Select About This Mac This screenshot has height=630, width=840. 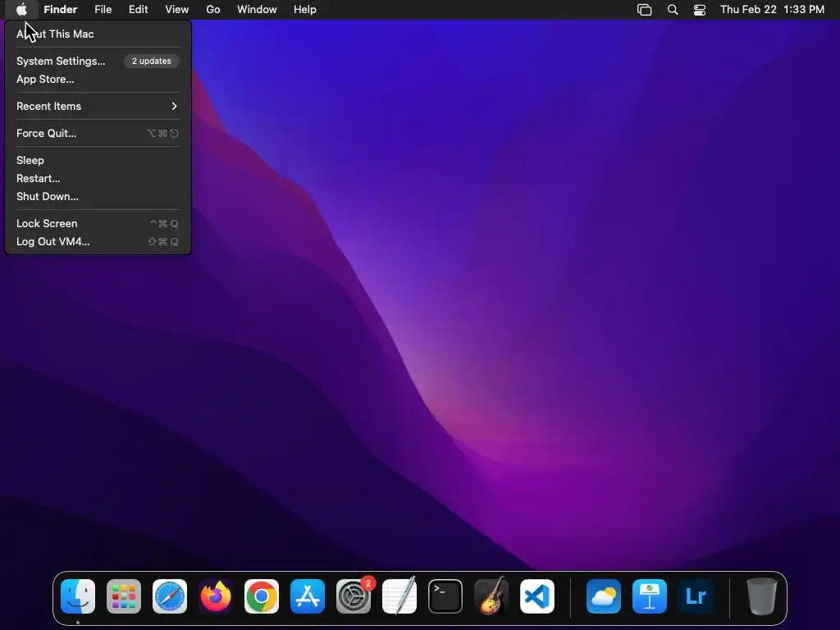(x=97, y=34)
